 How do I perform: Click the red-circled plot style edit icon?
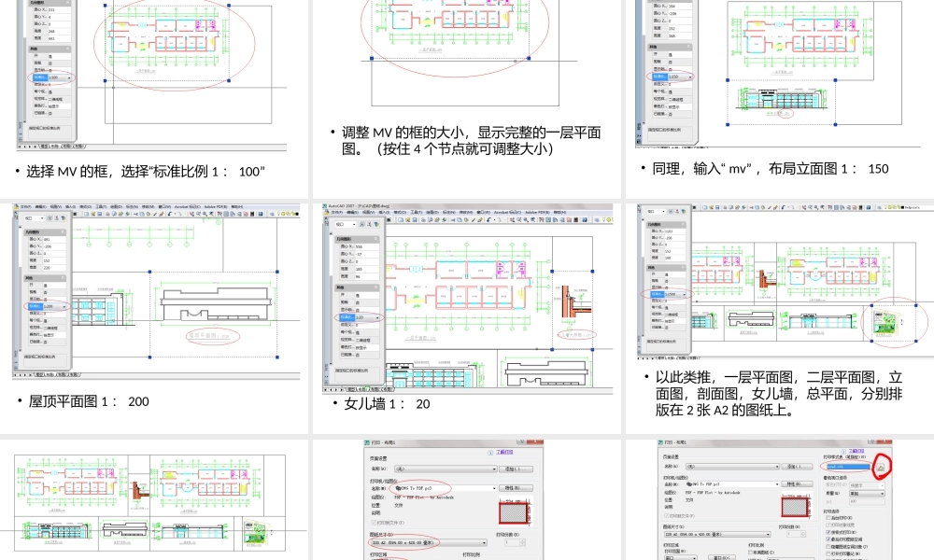[881, 468]
